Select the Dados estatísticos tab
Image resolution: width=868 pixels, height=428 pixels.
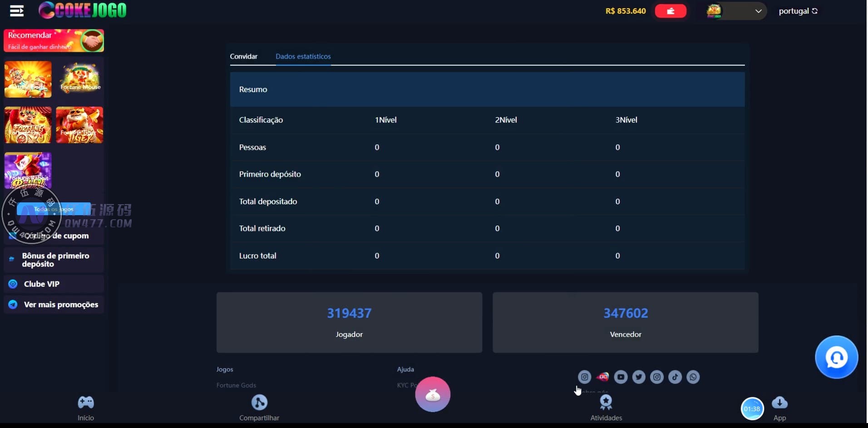coord(303,56)
